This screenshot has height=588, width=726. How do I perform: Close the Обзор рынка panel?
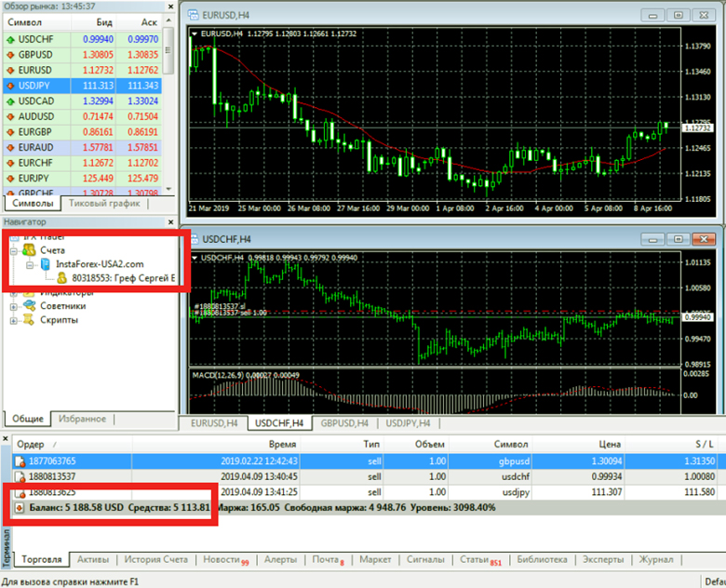pyautogui.click(x=168, y=7)
